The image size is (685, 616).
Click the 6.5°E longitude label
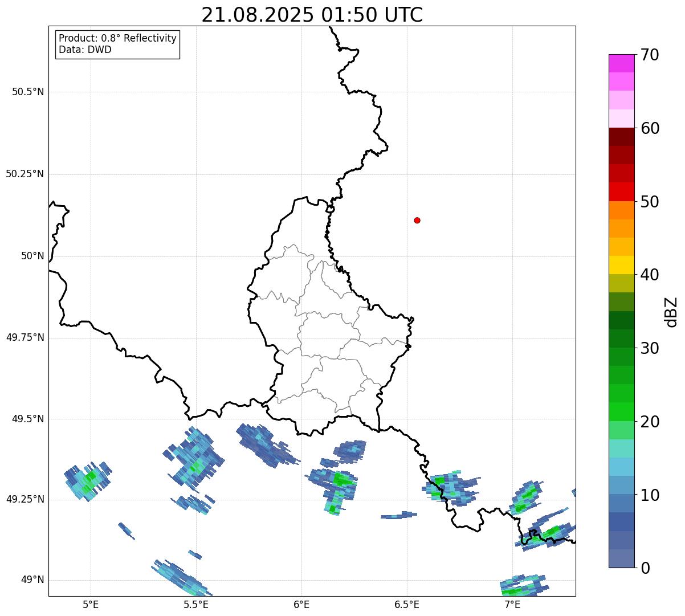(407, 605)
